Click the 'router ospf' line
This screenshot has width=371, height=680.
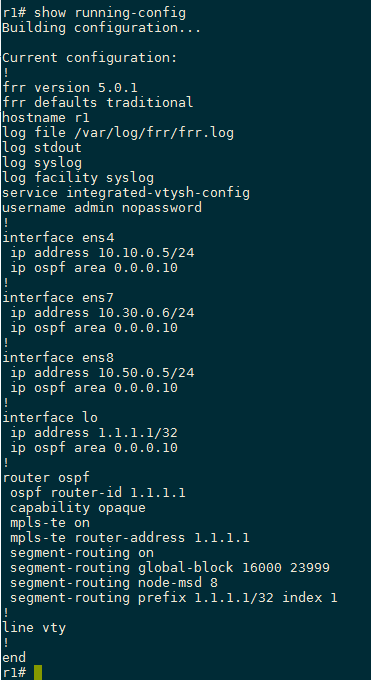[46, 477]
